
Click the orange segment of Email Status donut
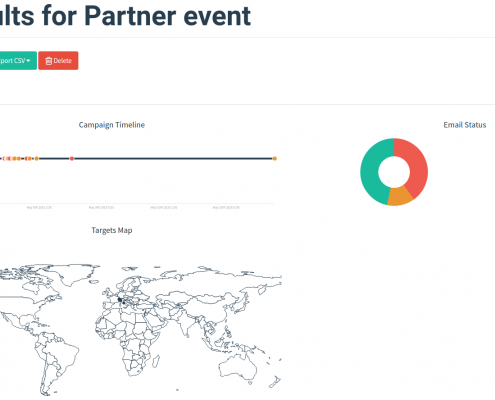tap(401, 197)
